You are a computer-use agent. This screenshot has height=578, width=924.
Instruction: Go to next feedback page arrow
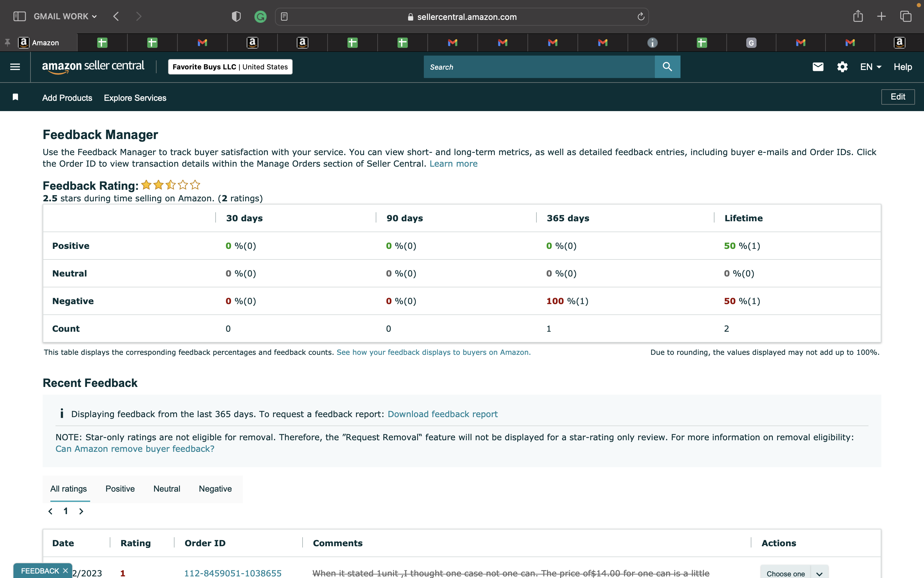click(81, 511)
